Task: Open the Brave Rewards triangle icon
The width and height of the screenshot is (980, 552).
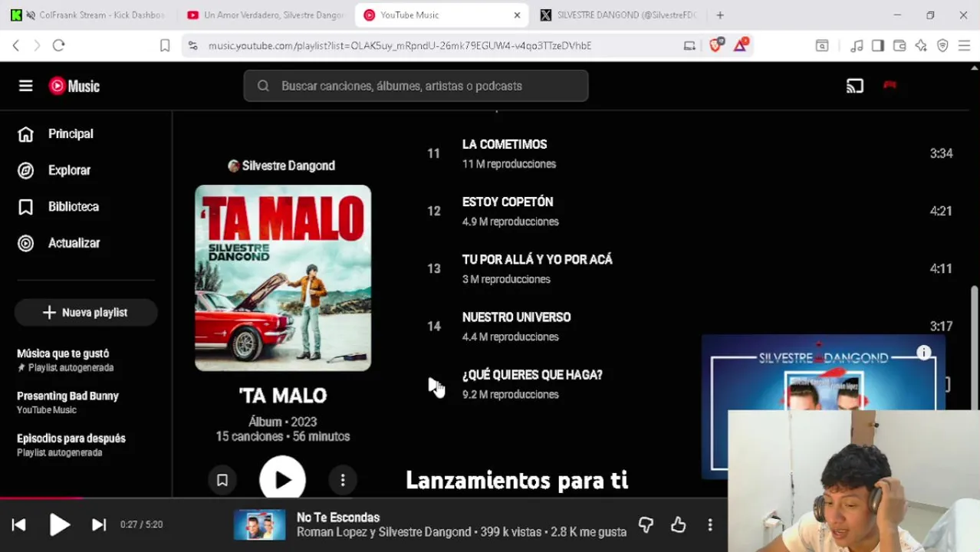Action: [x=740, y=45]
